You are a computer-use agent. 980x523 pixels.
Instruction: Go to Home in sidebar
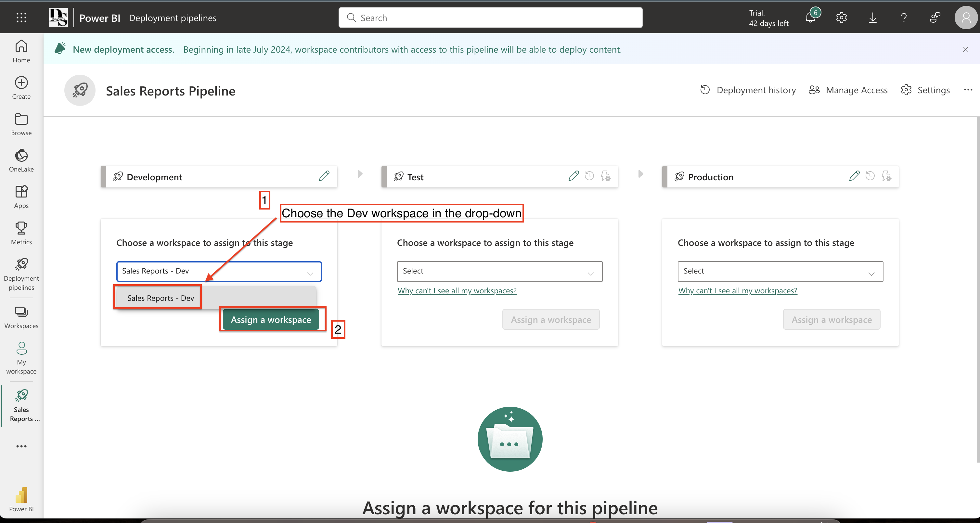(x=21, y=51)
